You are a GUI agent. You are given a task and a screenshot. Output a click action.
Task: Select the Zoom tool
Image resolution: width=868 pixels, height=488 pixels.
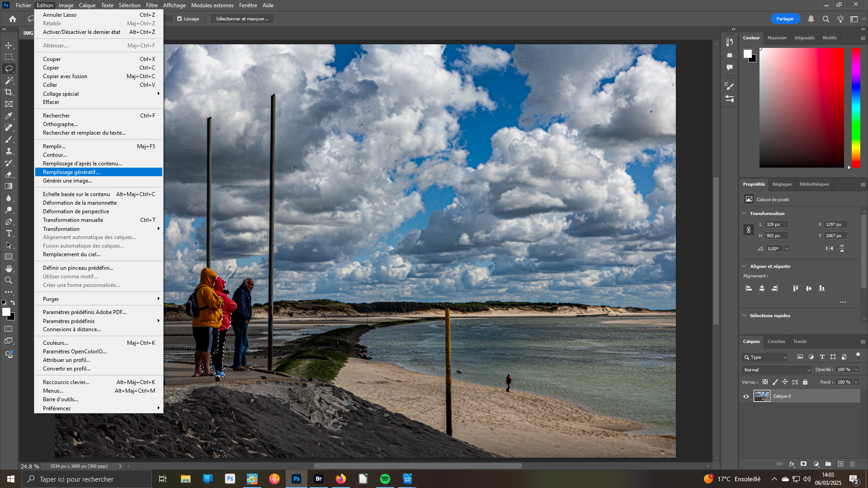[9, 281]
